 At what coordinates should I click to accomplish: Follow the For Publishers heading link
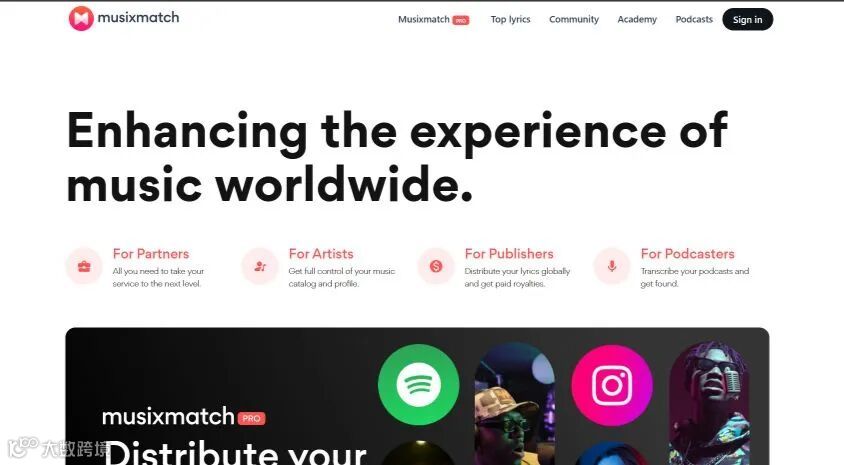coord(509,253)
